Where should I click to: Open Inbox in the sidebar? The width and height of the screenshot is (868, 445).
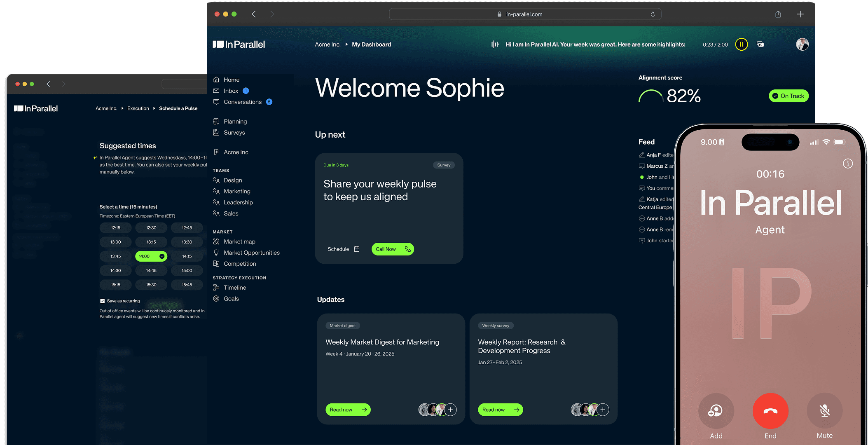pyautogui.click(x=231, y=91)
